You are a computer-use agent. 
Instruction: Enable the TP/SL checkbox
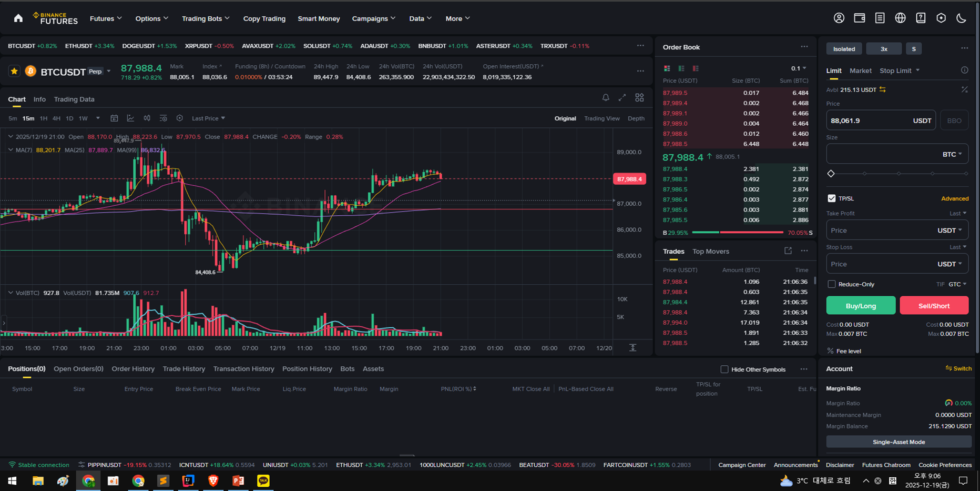tap(831, 198)
